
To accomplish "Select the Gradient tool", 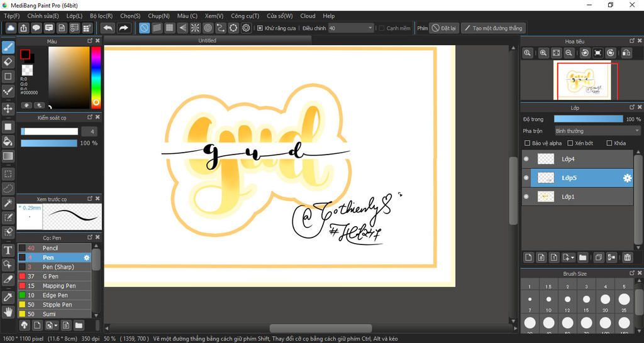I will click(8, 156).
